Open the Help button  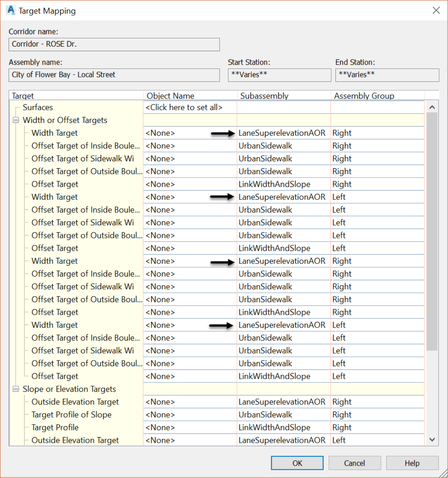coord(412,463)
